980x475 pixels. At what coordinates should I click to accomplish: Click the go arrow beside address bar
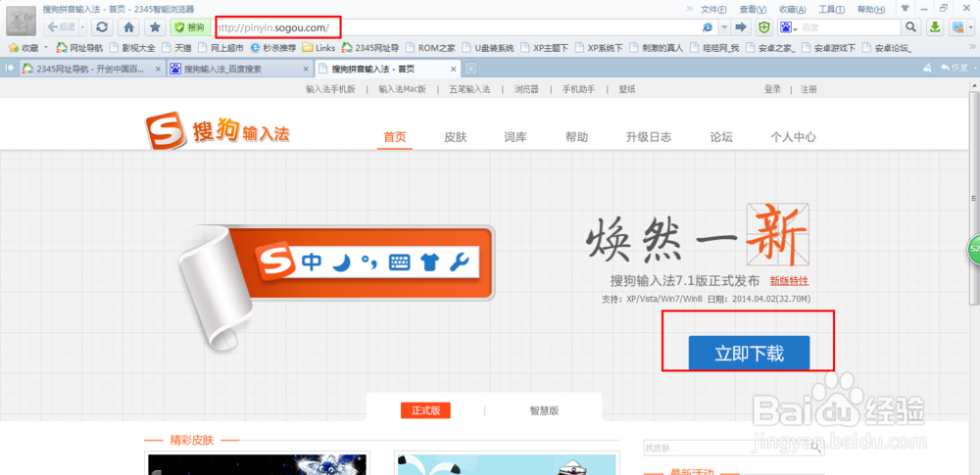(x=741, y=26)
